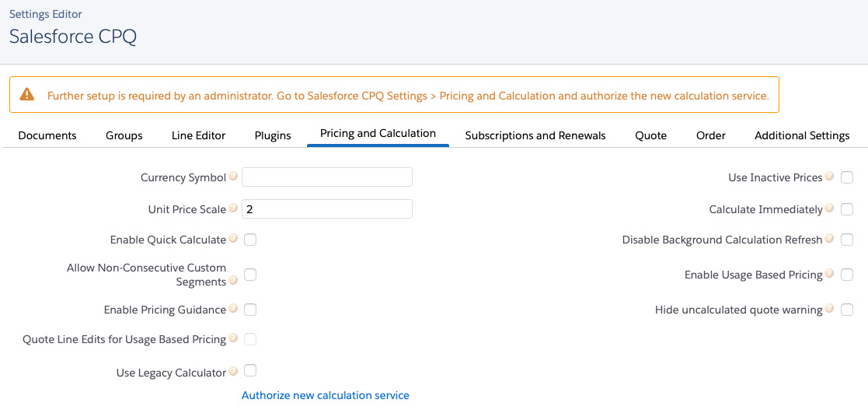Click the orange warning triangle icon
Image resolution: width=868 pixels, height=410 pixels.
tap(26, 95)
